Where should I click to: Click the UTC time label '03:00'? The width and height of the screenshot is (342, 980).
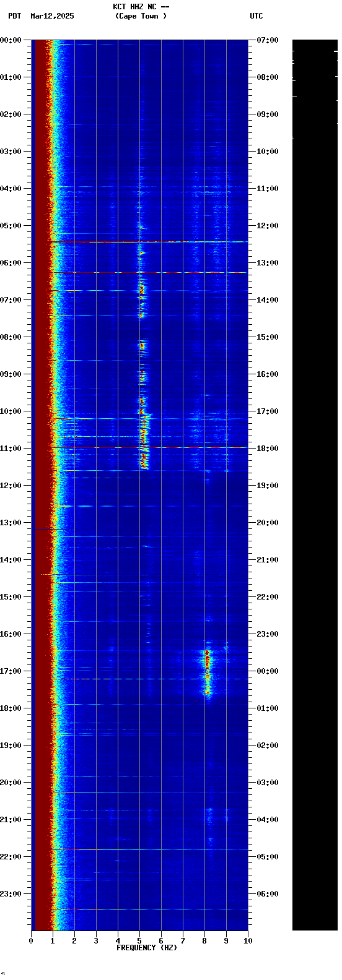pyautogui.click(x=268, y=783)
